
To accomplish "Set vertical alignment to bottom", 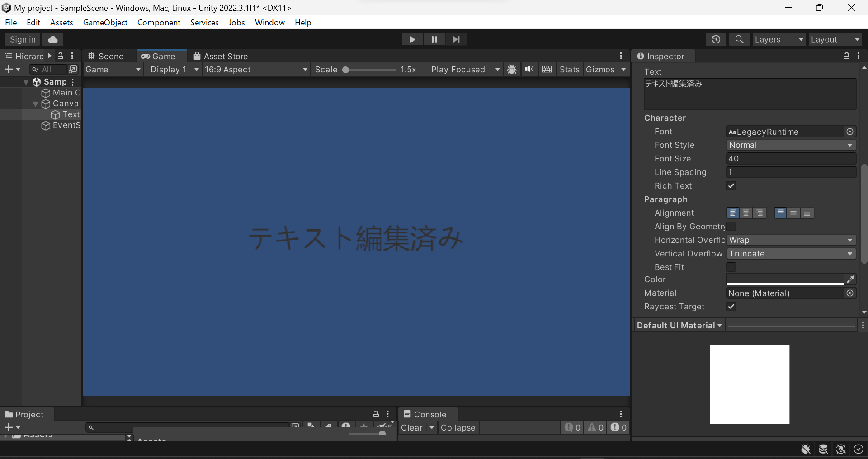I will click(807, 213).
